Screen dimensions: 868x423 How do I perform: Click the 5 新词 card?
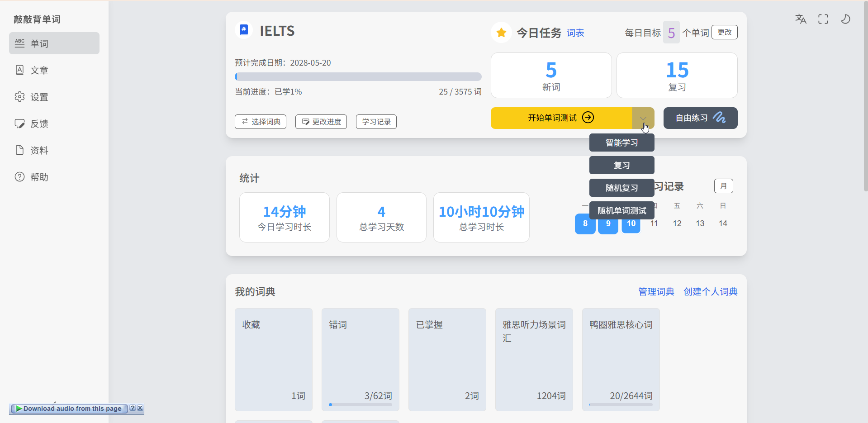(x=551, y=75)
